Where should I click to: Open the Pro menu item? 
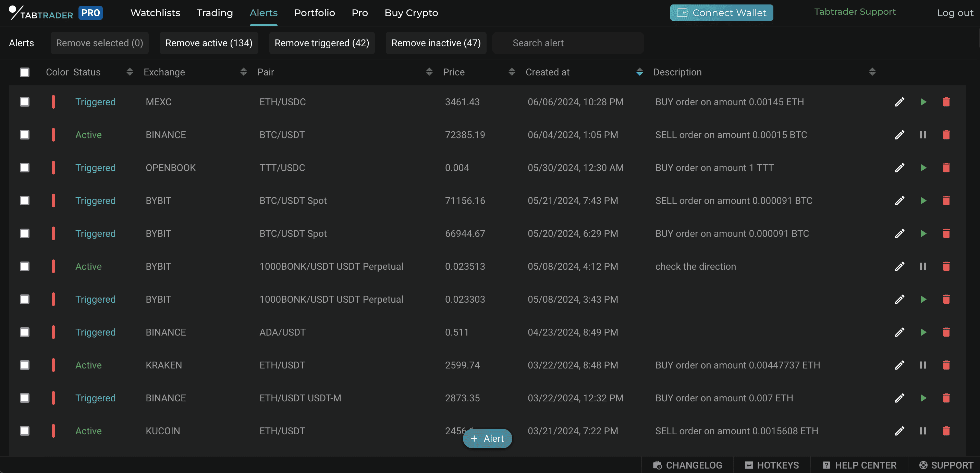[359, 13]
